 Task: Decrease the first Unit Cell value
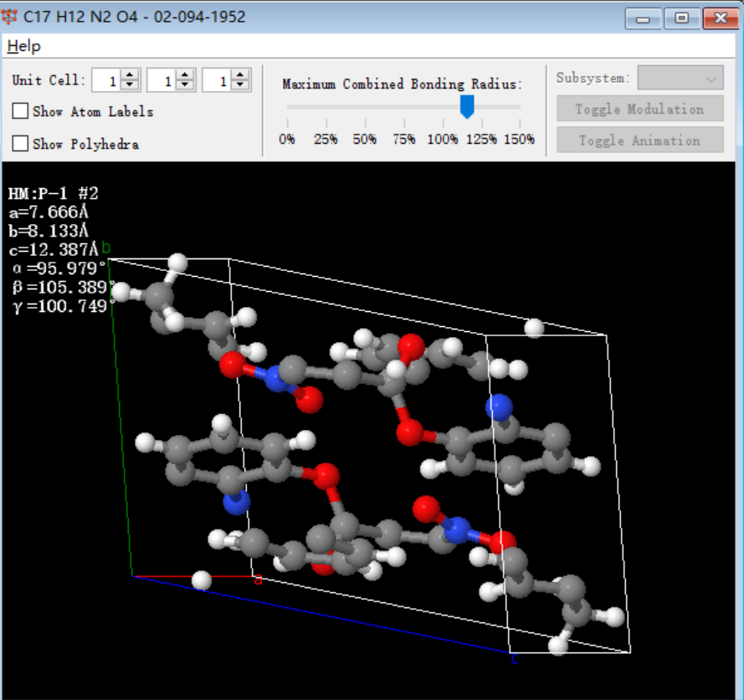130,85
